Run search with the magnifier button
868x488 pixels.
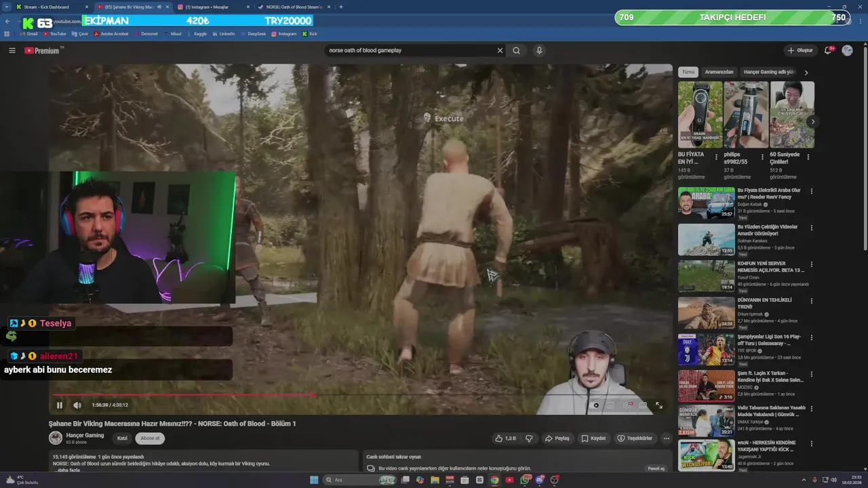[517, 50]
